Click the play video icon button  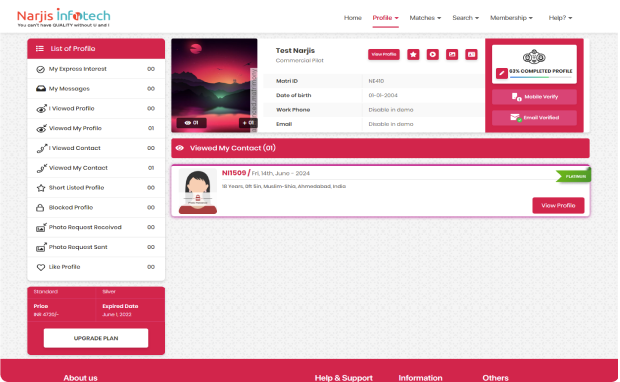click(433, 55)
